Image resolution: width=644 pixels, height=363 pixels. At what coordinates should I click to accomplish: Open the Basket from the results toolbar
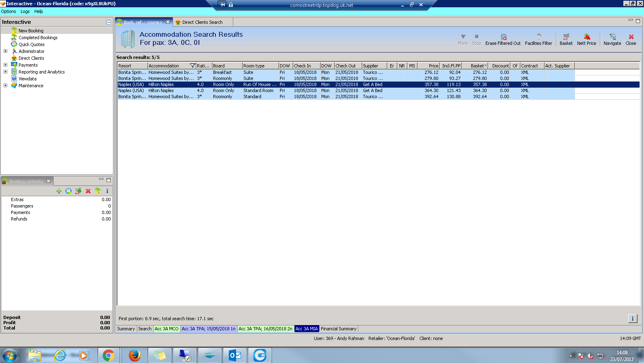click(x=566, y=39)
